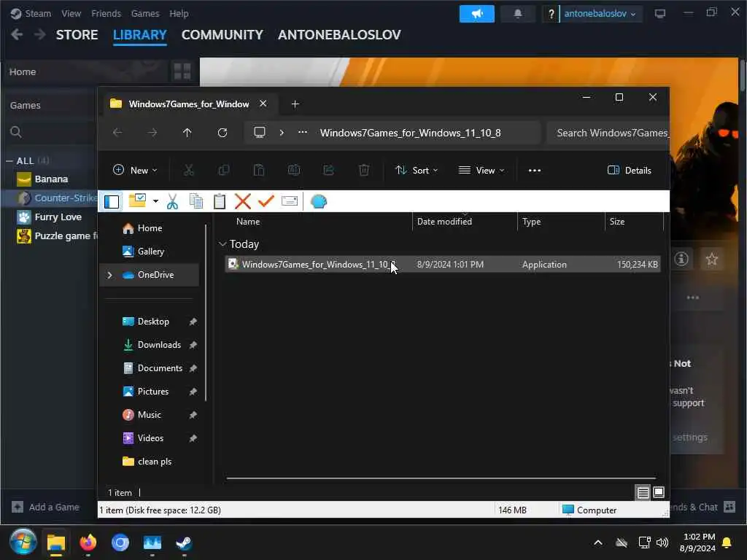The width and height of the screenshot is (747, 560).
Task: Open the View dropdown menu
Action: tap(481, 171)
